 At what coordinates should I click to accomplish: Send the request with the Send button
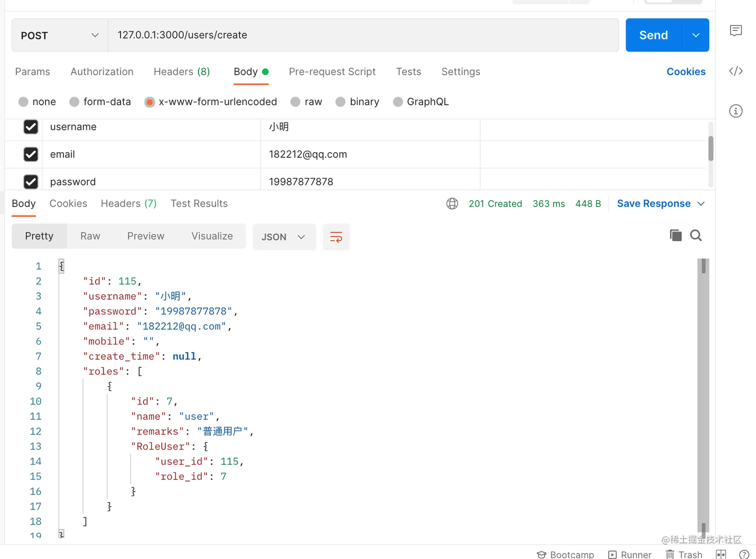tap(653, 35)
